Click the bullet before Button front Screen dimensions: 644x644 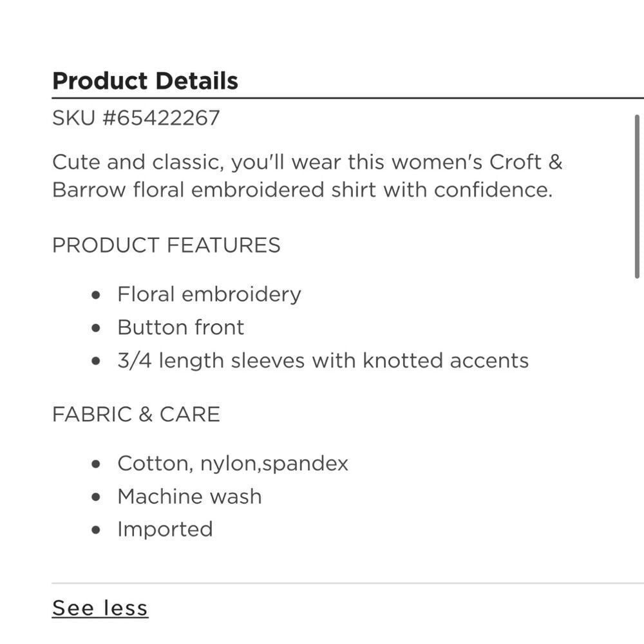(x=96, y=328)
